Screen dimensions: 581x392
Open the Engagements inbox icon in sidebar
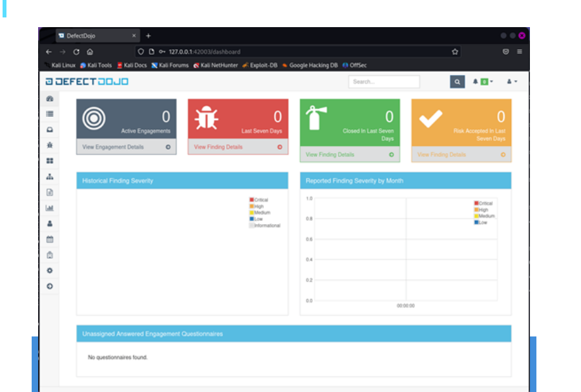coord(50,130)
